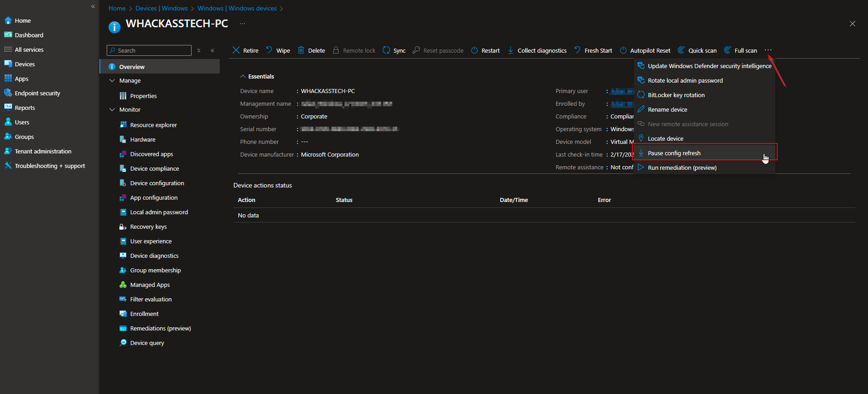Choose BitLocker key rotation
Screen dimensions: 868x394
pyautogui.click(x=705, y=95)
